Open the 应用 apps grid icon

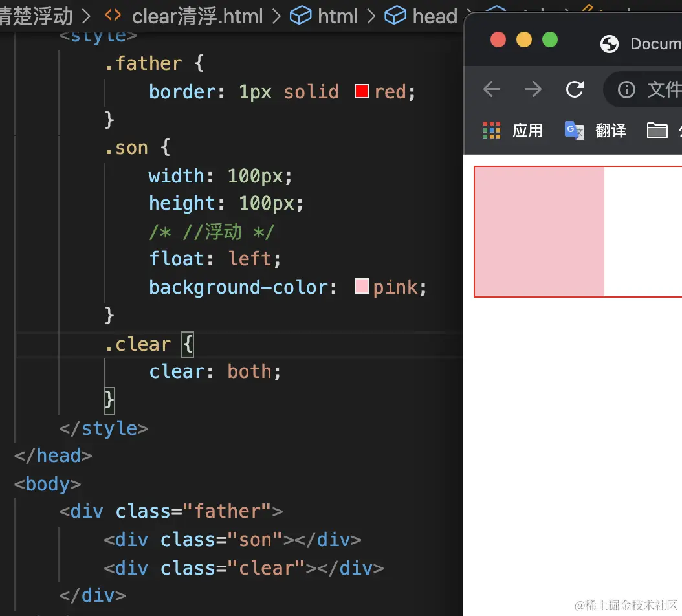pyautogui.click(x=492, y=131)
